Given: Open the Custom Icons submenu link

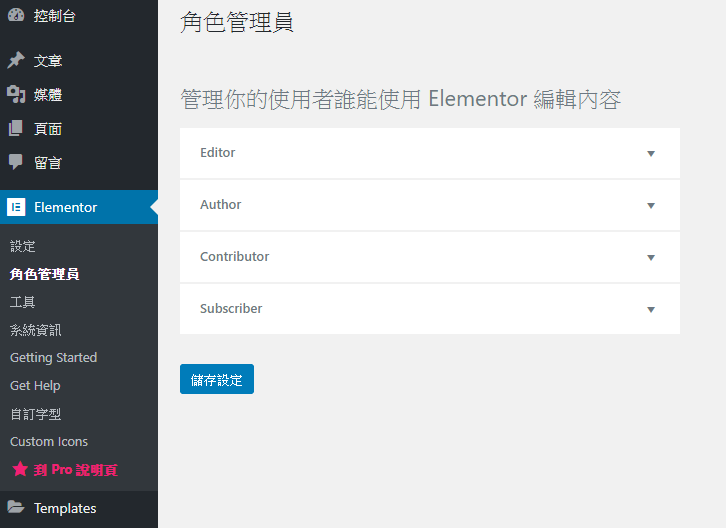Looking at the screenshot, I should [x=49, y=441].
